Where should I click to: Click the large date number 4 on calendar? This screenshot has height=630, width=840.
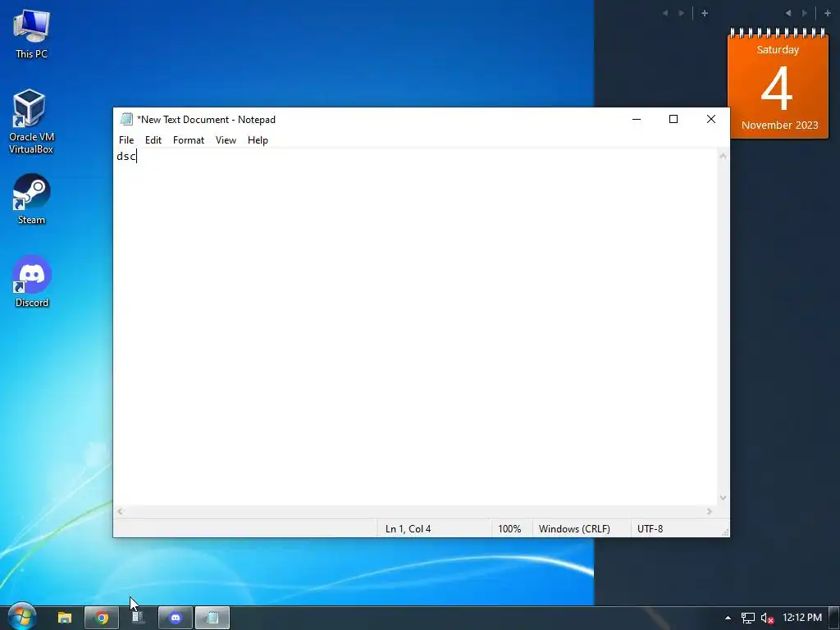coord(777,89)
